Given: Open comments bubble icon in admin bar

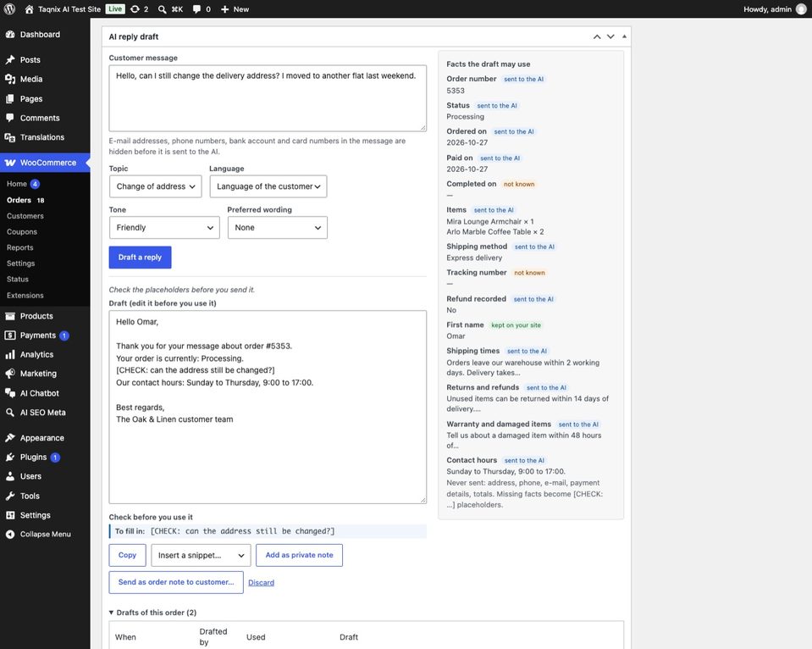Looking at the screenshot, I should pyautogui.click(x=196, y=9).
